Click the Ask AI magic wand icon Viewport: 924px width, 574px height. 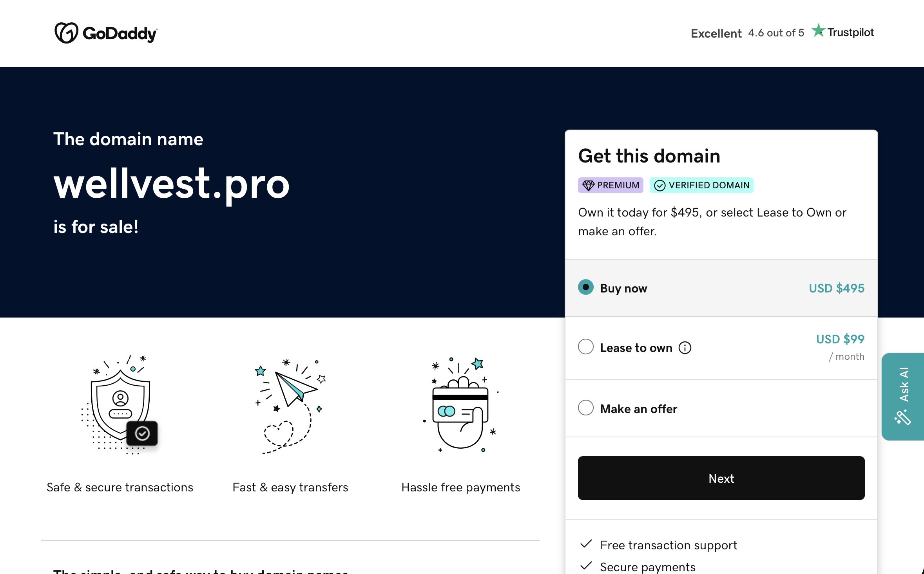902,419
